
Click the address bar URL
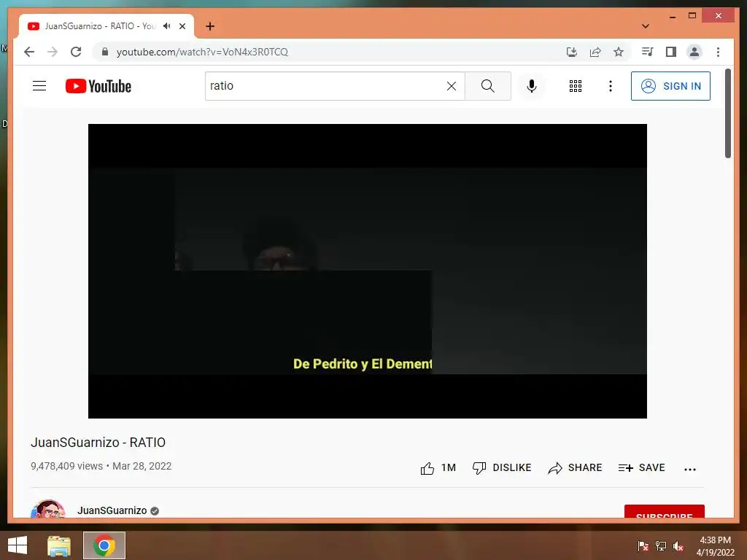coord(202,52)
